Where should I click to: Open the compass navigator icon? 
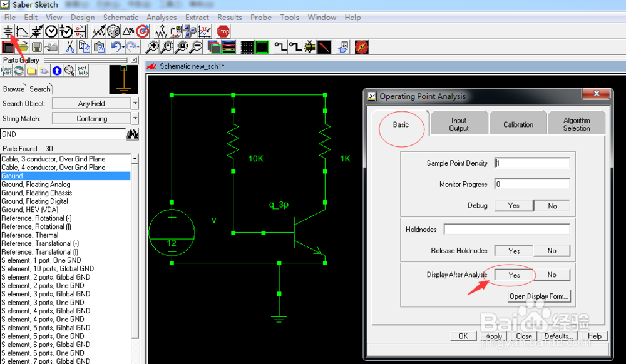(x=361, y=47)
